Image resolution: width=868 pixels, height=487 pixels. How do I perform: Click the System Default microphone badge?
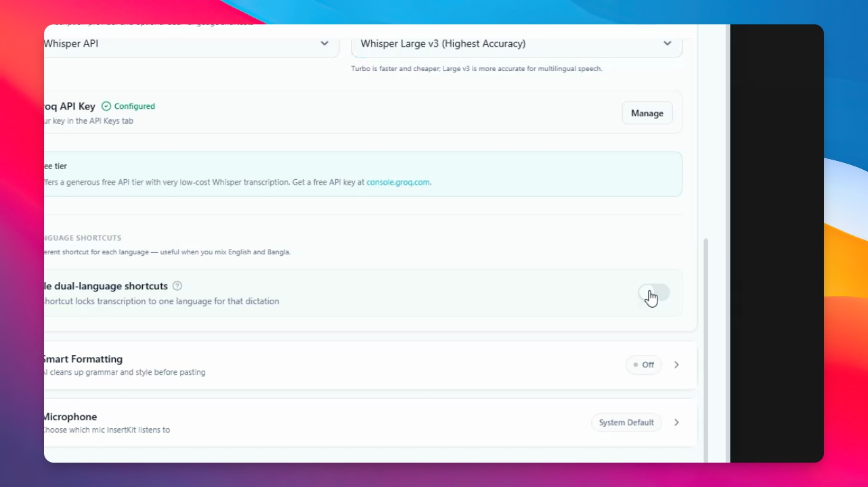626,423
